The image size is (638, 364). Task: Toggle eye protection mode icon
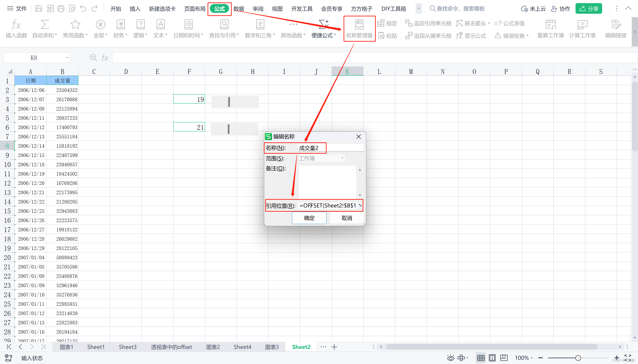point(451,358)
